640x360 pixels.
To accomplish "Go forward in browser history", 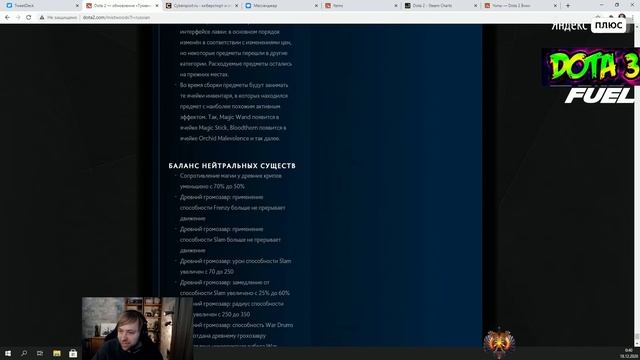I will [x=18, y=18].
